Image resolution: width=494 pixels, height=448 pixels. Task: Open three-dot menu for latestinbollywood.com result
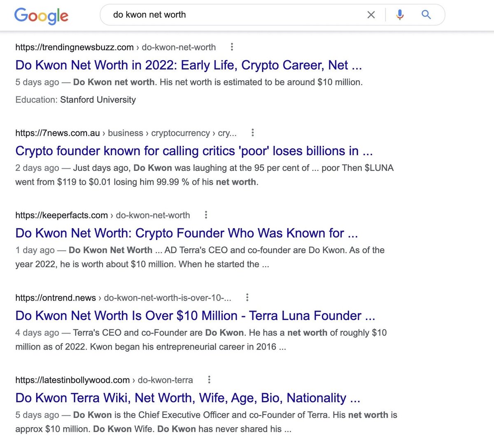pos(209,380)
